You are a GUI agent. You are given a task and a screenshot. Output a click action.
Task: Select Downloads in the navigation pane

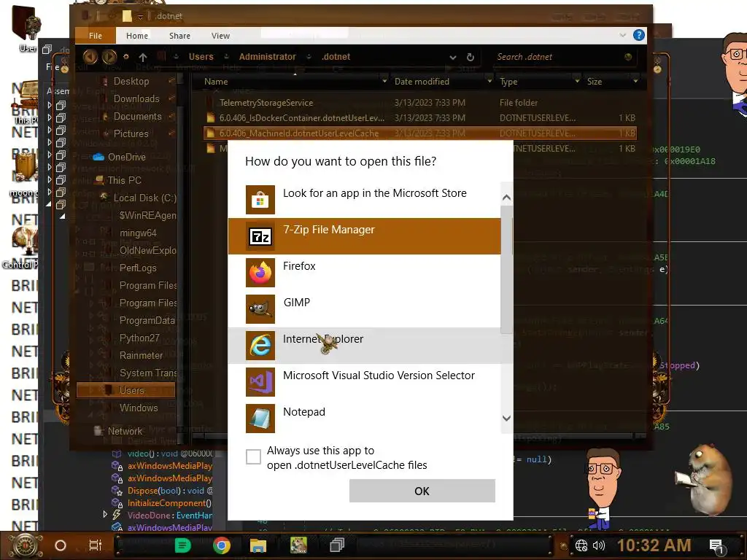(x=136, y=98)
